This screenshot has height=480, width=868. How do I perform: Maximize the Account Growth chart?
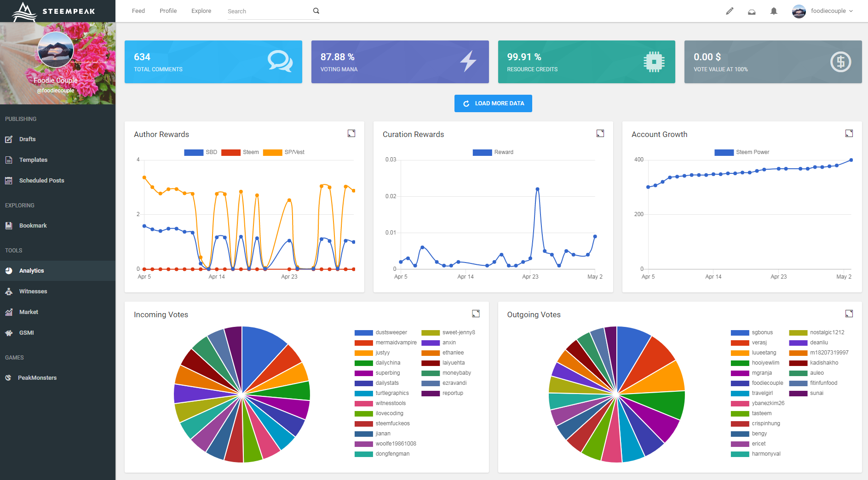coord(849,133)
